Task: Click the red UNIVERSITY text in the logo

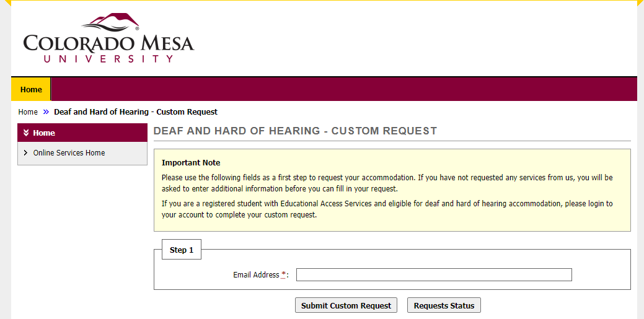Action: click(x=108, y=59)
